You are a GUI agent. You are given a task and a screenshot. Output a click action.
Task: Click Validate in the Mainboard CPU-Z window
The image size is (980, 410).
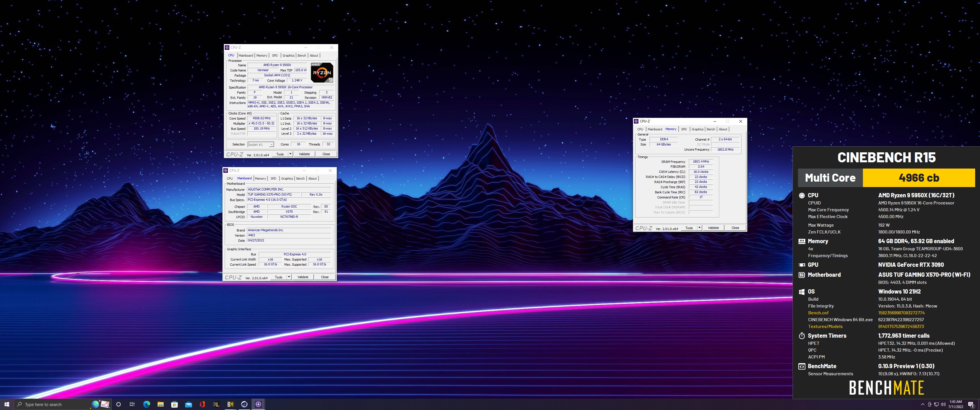[303, 277]
